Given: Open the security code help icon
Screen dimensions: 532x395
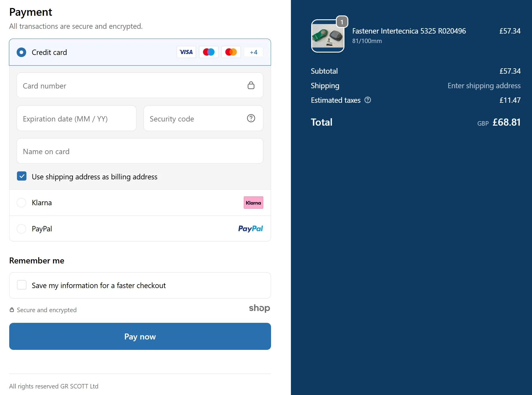Looking at the screenshot, I should [251, 118].
